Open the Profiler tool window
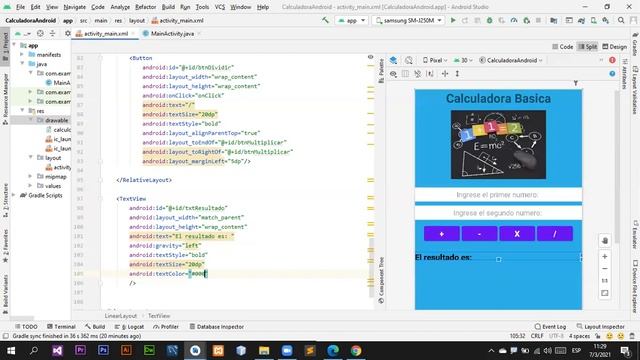 166,327
